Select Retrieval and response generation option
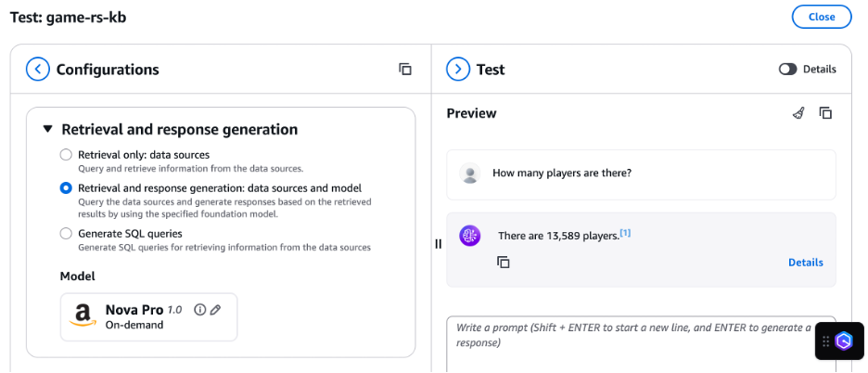868x373 pixels. pos(66,187)
